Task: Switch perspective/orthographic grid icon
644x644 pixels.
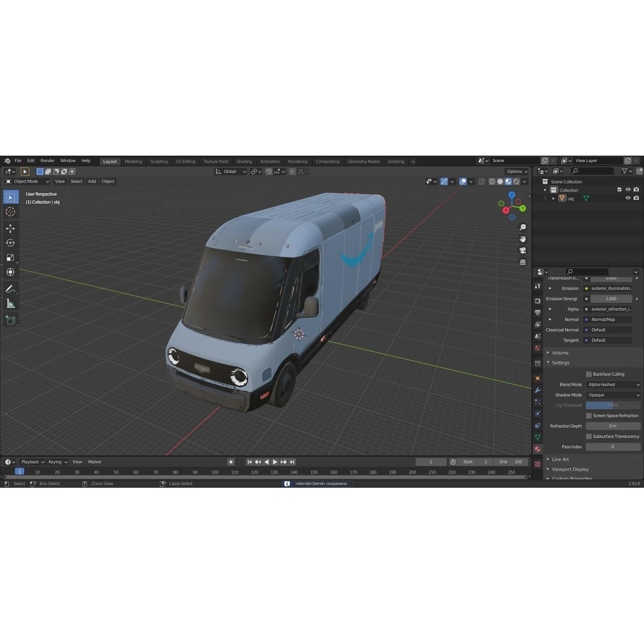Action: [522, 262]
